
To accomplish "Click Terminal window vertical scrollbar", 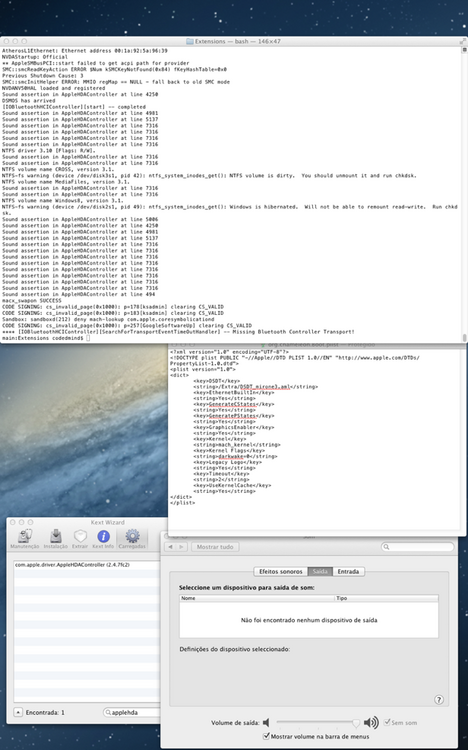I will (x=464, y=194).
